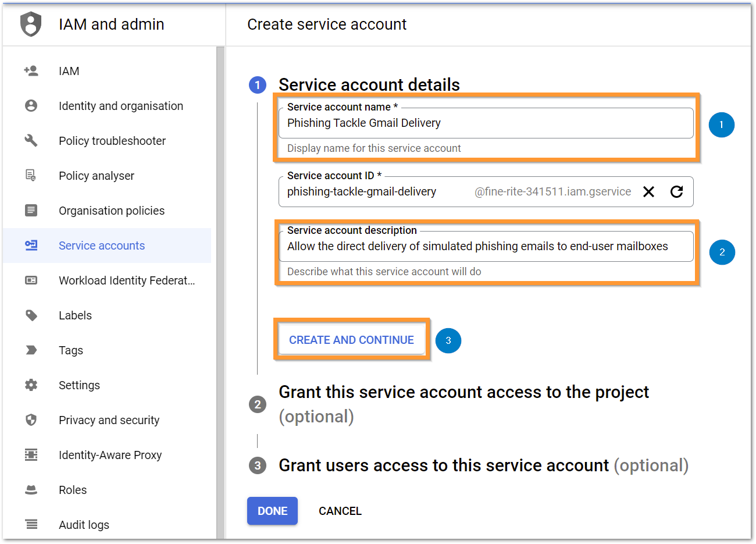Click the IAM and admin title

[x=112, y=24]
